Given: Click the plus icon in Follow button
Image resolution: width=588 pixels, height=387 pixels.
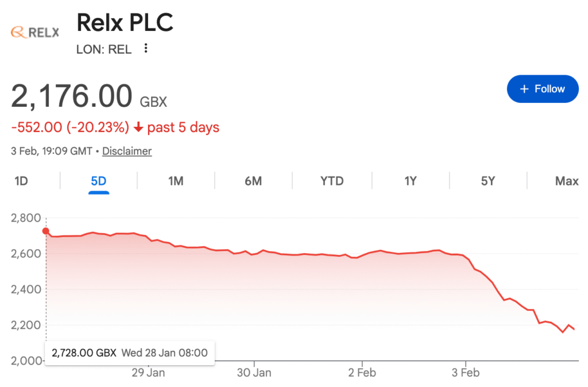Looking at the screenshot, I should point(524,89).
